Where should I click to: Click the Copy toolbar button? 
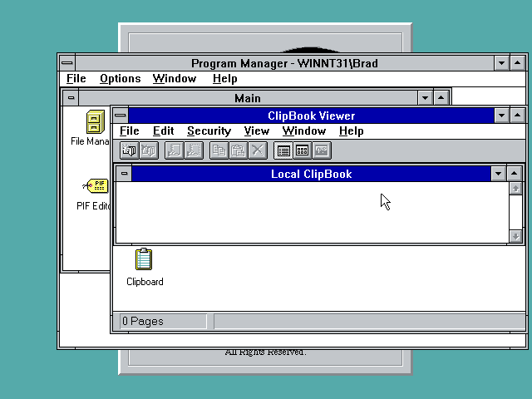pos(219,150)
